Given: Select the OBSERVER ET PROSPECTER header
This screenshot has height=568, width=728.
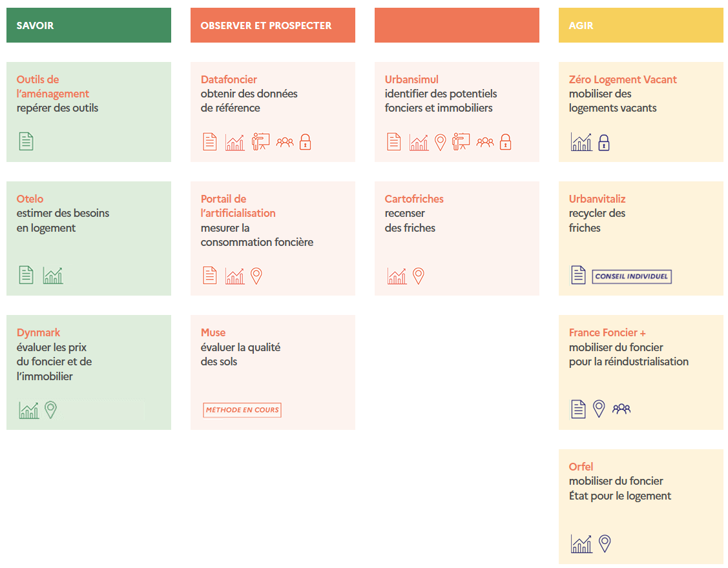Looking at the screenshot, I should pos(273,25).
